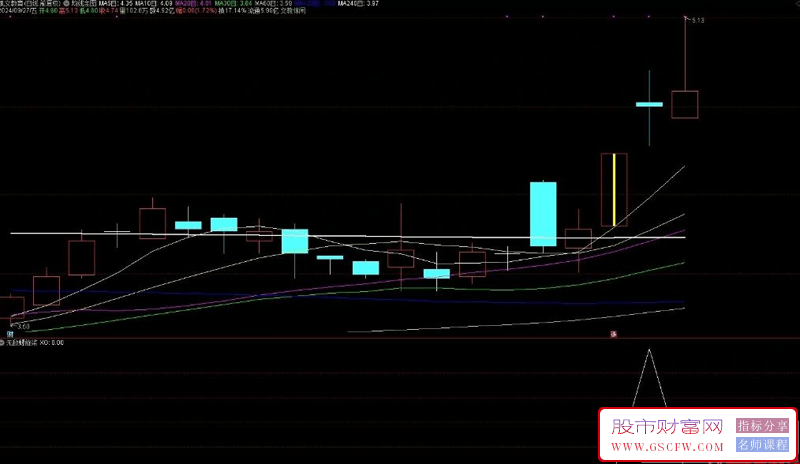Select the tallest solid cyan candlestick
Screen dimensions: 800x464
(543, 214)
